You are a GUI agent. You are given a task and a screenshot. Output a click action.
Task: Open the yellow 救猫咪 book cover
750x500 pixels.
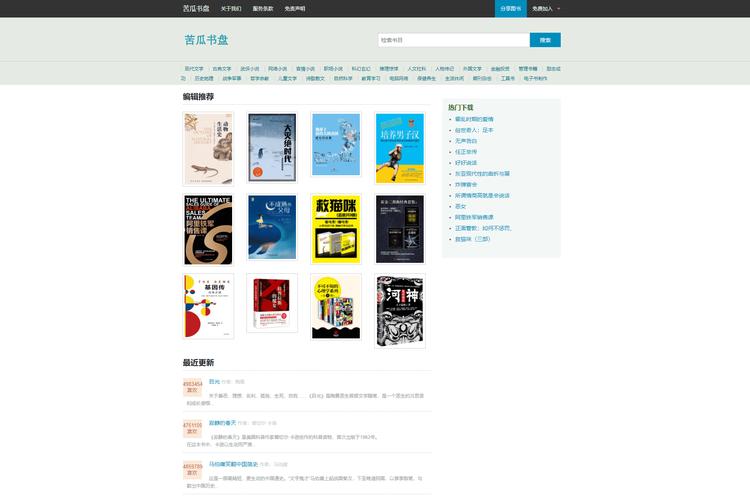coord(336,229)
